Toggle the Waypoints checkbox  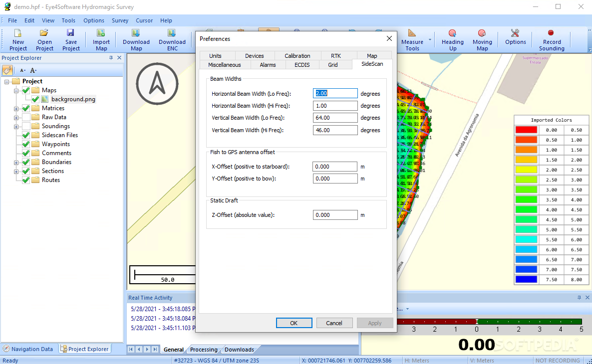tap(26, 144)
